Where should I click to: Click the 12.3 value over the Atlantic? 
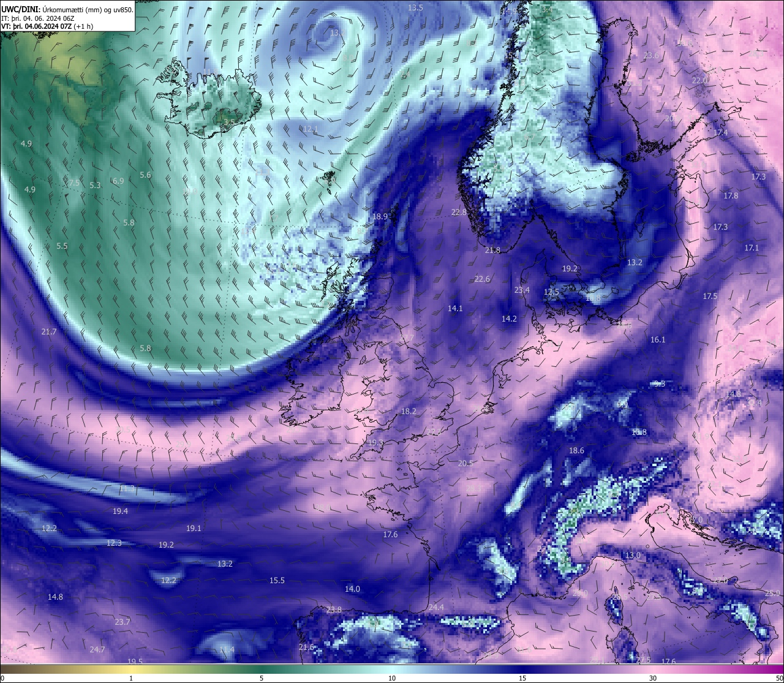114,543
